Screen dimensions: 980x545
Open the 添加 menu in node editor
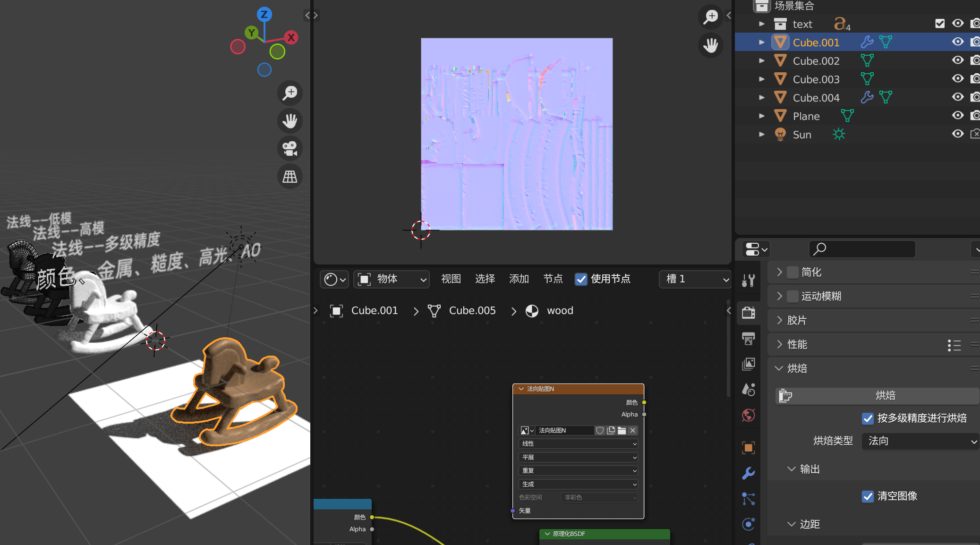[519, 279]
